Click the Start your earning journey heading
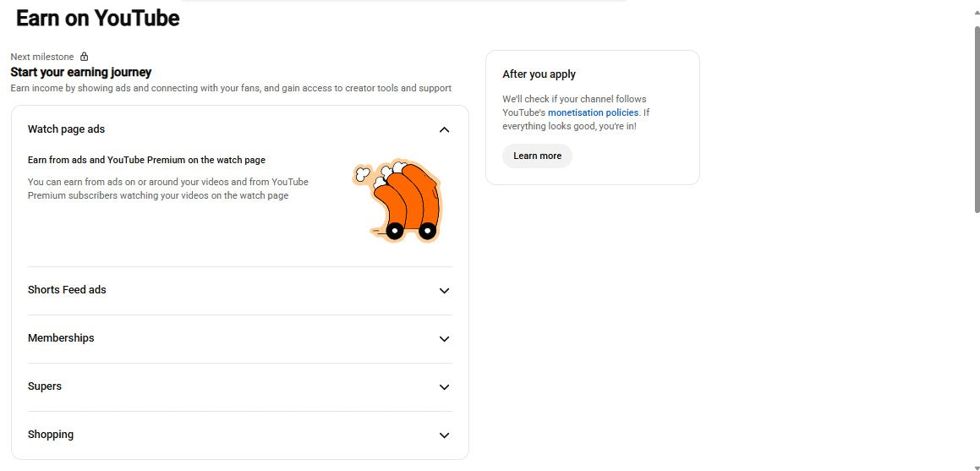Screen dimensions: 980x471 (80, 72)
